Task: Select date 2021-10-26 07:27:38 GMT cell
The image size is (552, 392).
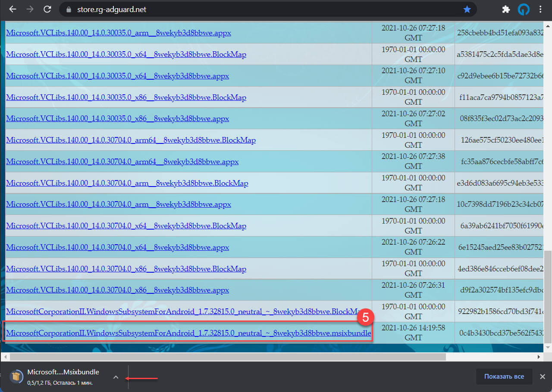Action: pyautogui.click(x=413, y=161)
